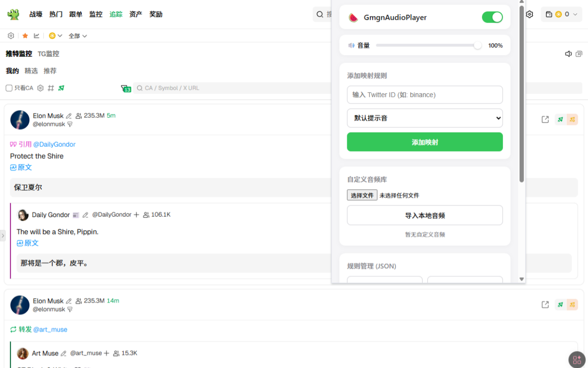This screenshot has width=588, height=368.
Task: Select the 追踪 nav item
Action: (116, 14)
